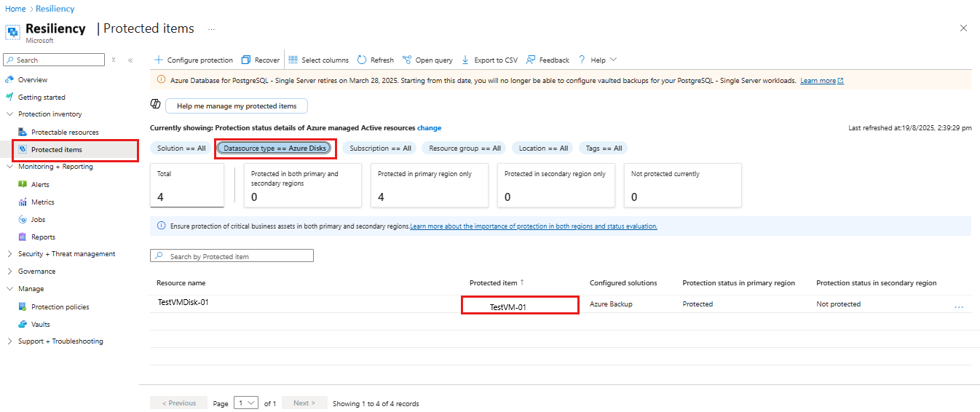980x412 pixels.
Task: Collapse the Monitoring + Reporting section
Action: click(x=9, y=167)
